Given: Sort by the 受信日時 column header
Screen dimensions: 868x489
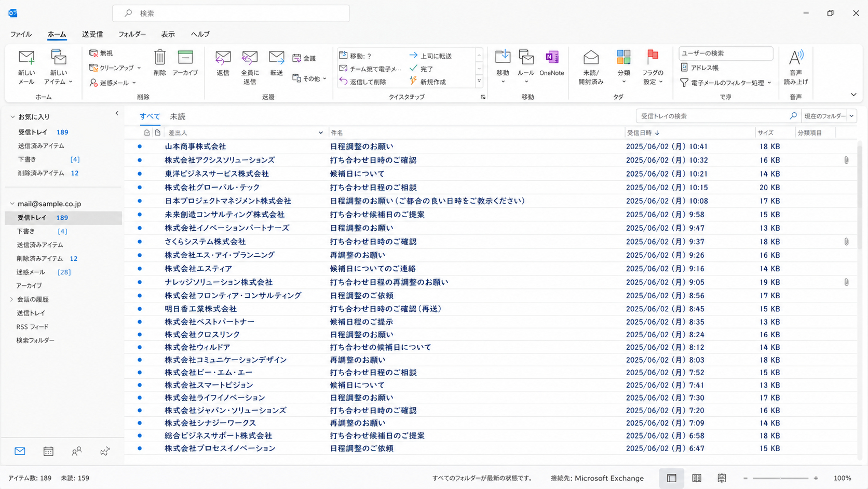Looking at the screenshot, I should coord(689,133).
